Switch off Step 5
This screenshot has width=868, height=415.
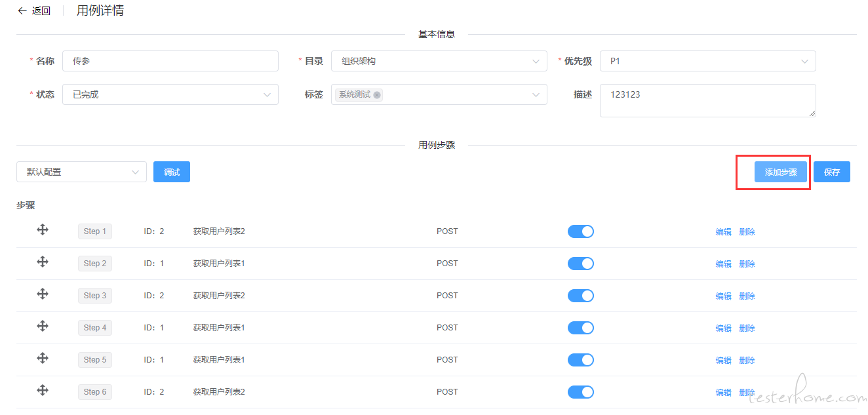tap(581, 360)
